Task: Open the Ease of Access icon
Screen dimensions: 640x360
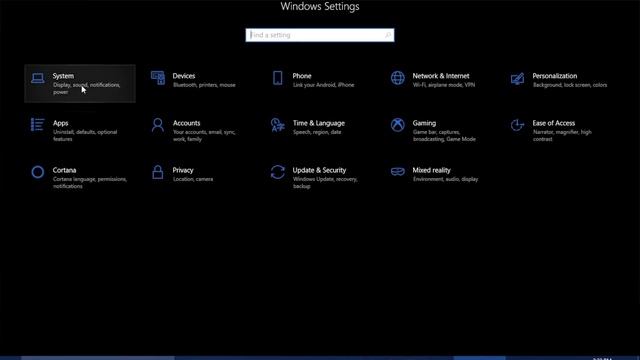Action: coord(518,125)
